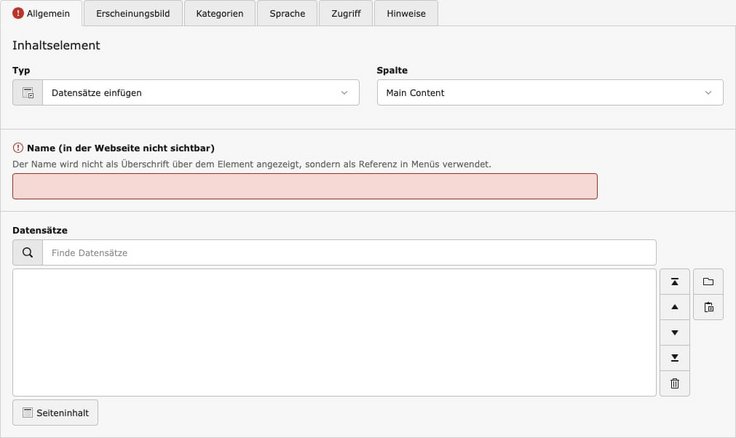
Task: Paste records from clipboard icon
Action: point(708,307)
